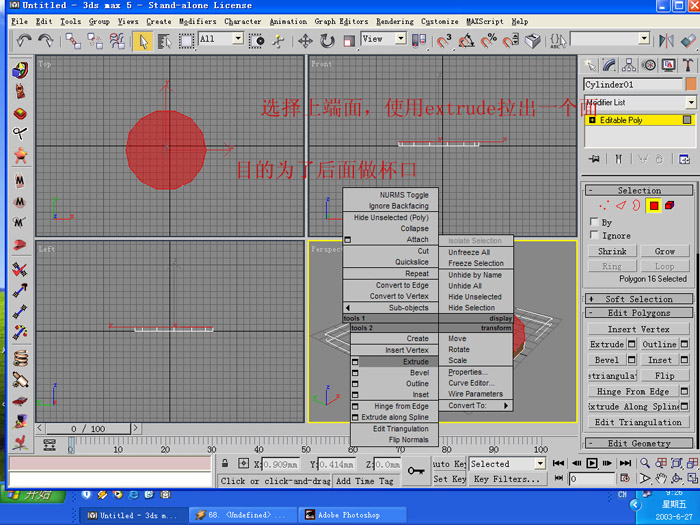Click the Zoom viewport magnifier icon
This screenshot has width=700, height=525.
tap(645, 463)
